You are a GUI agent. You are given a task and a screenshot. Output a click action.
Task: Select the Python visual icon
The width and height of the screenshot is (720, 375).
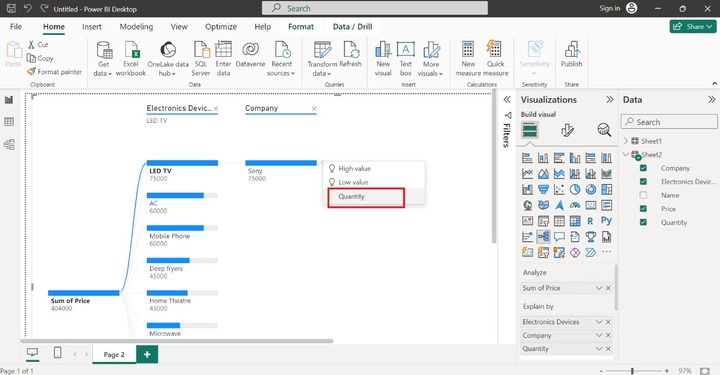606,221
